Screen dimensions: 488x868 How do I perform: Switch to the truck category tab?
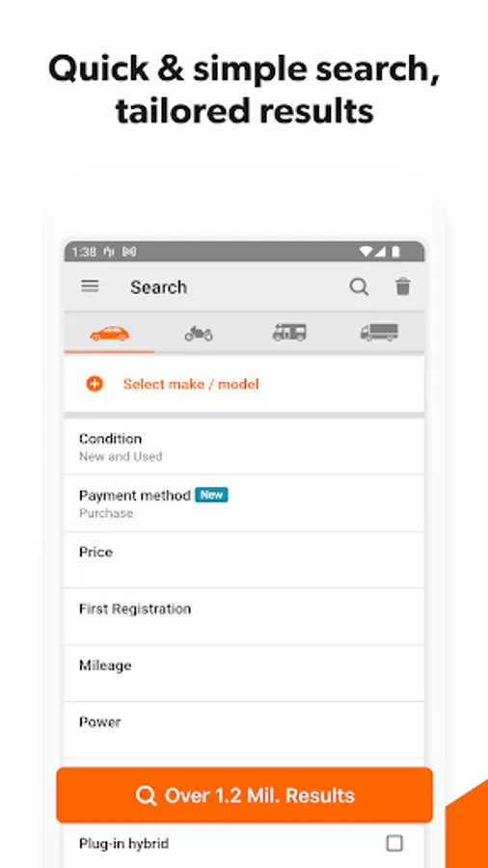pyautogui.click(x=379, y=333)
